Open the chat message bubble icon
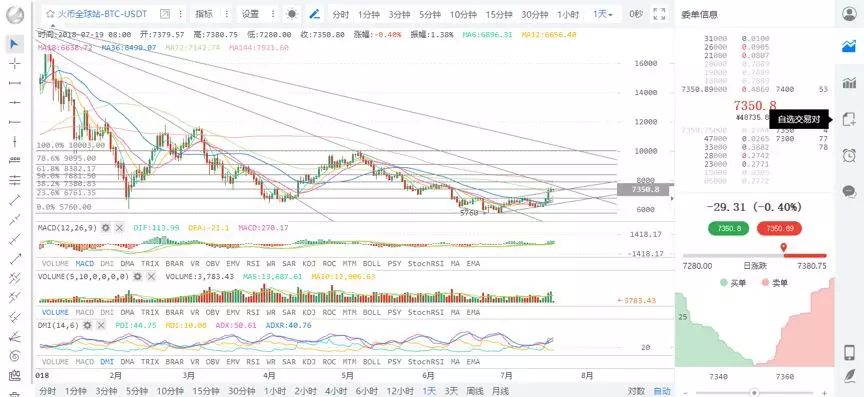Screen dimensions: 864x397 point(849,191)
